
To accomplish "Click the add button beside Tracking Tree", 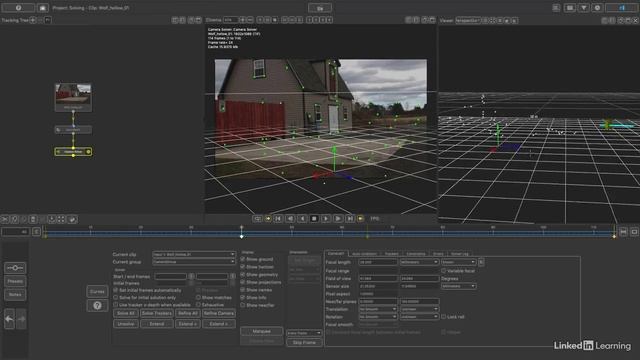I will pyautogui.click(x=33, y=20).
